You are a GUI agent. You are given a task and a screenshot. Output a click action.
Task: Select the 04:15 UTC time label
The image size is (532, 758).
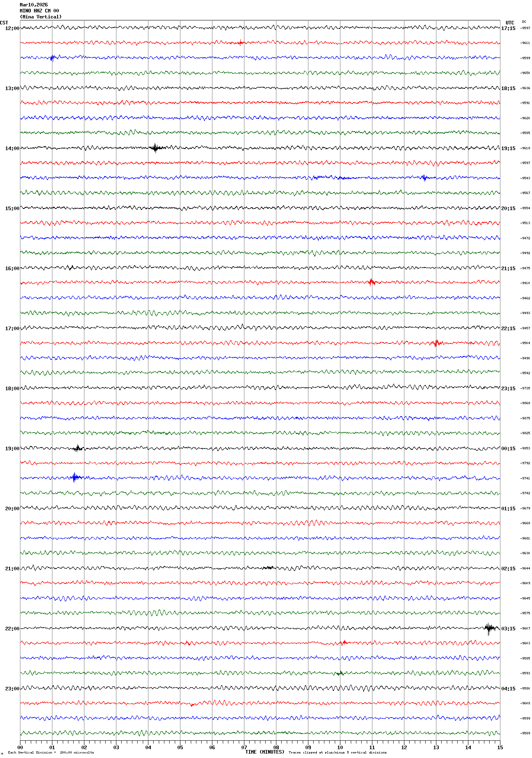[x=508, y=689]
